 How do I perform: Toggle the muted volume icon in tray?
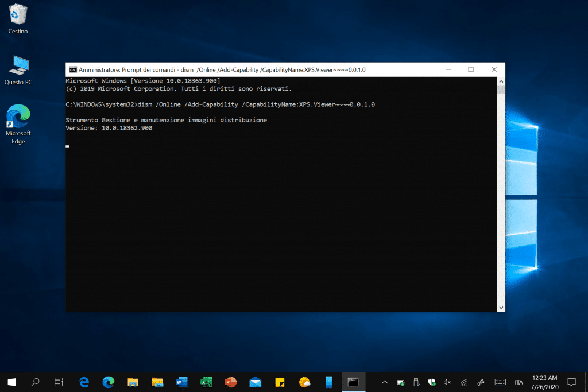(448, 382)
